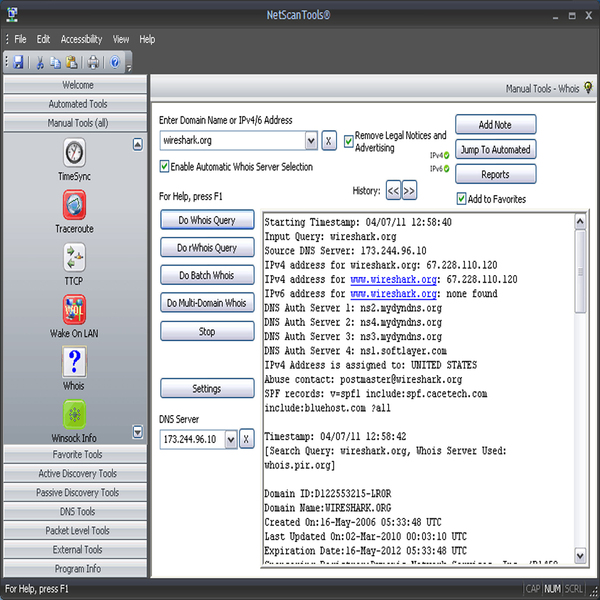Click the Paste clipboard icon

[72, 62]
